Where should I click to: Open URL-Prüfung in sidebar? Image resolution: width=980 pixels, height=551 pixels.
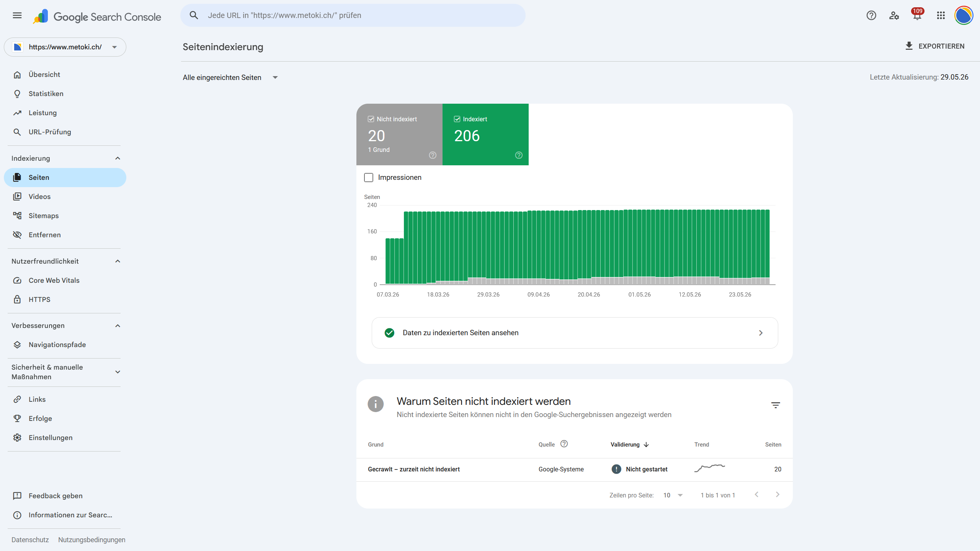[65, 132]
